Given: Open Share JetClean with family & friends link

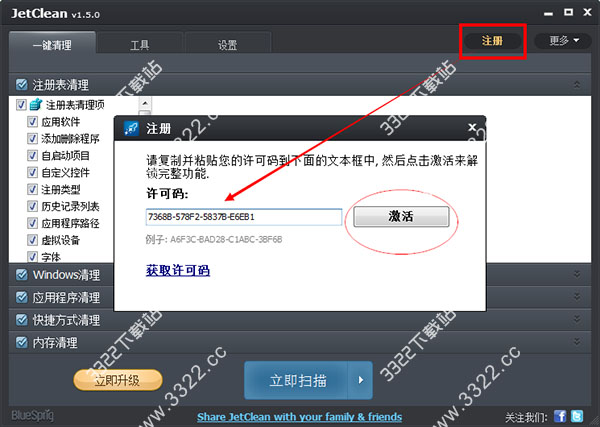Looking at the screenshot, I should pos(300,416).
